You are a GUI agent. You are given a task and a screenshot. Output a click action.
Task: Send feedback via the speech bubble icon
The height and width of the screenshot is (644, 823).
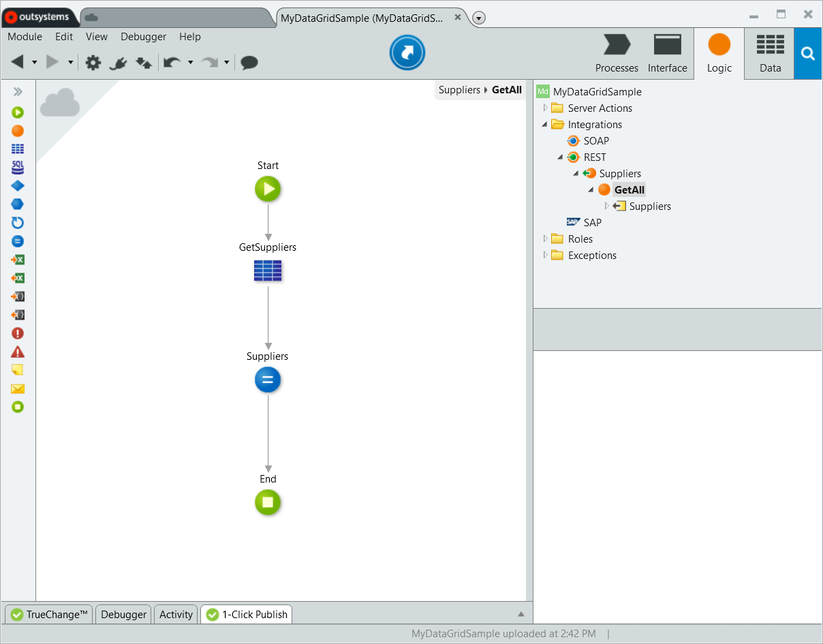(249, 62)
